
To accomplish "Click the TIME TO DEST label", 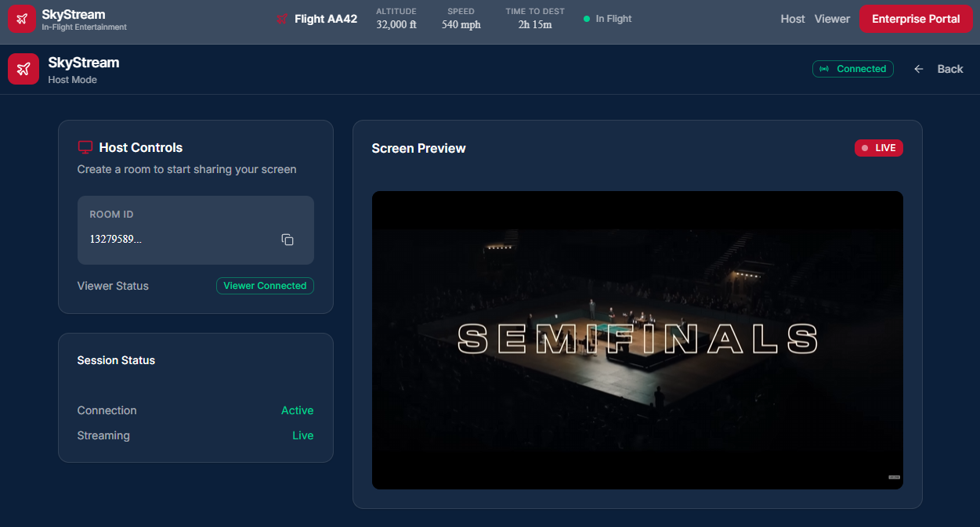I will [x=535, y=12].
